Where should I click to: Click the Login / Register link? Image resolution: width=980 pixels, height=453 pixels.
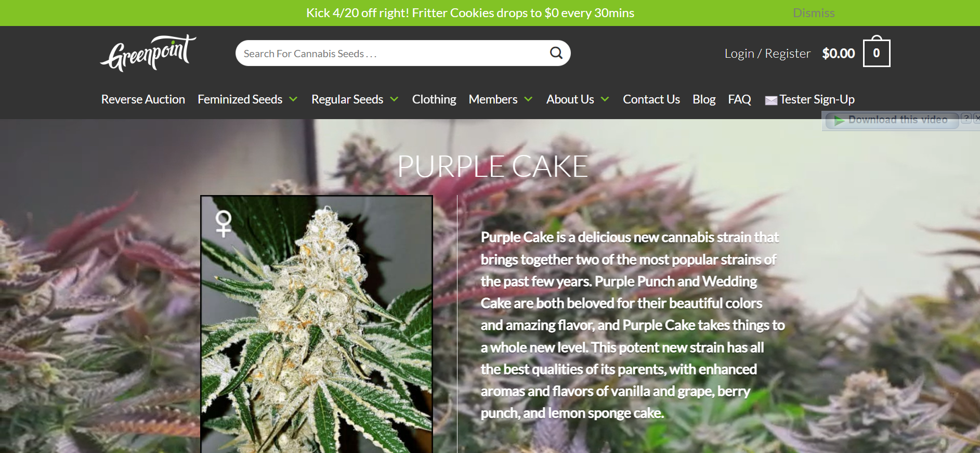click(x=767, y=54)
